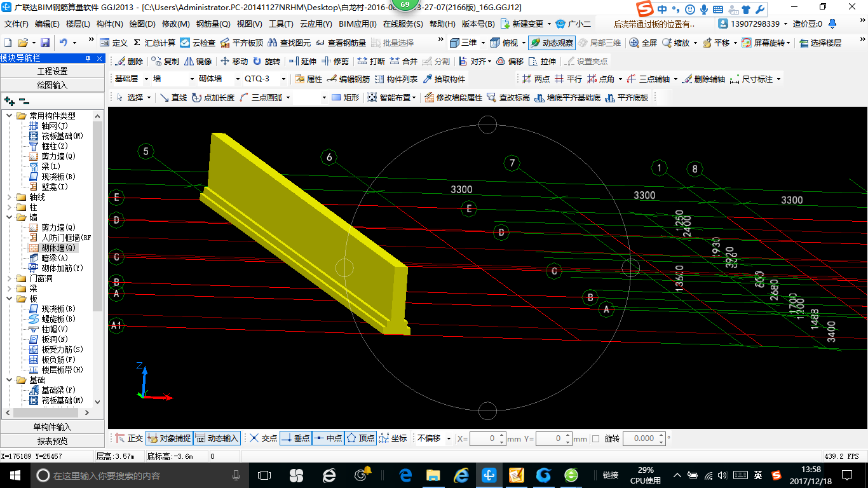The width and height of the screenshot is (868, 488).
Task: Open the BIM应用(I) menu
Action: point(358,24)
